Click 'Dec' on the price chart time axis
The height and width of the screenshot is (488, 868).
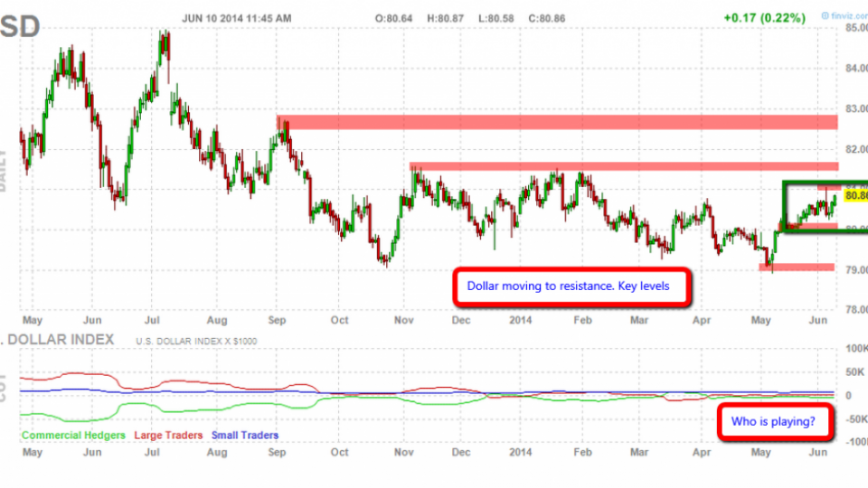[x=460, y=320]
